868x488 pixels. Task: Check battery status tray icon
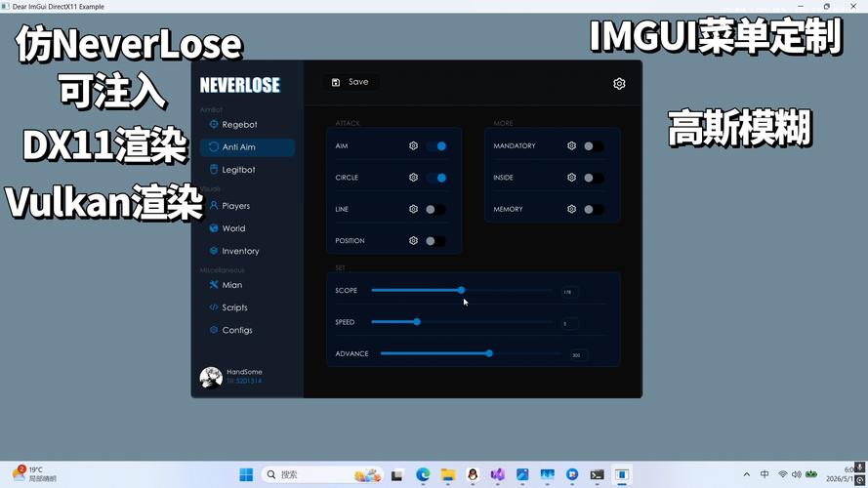tap(811, 474)
